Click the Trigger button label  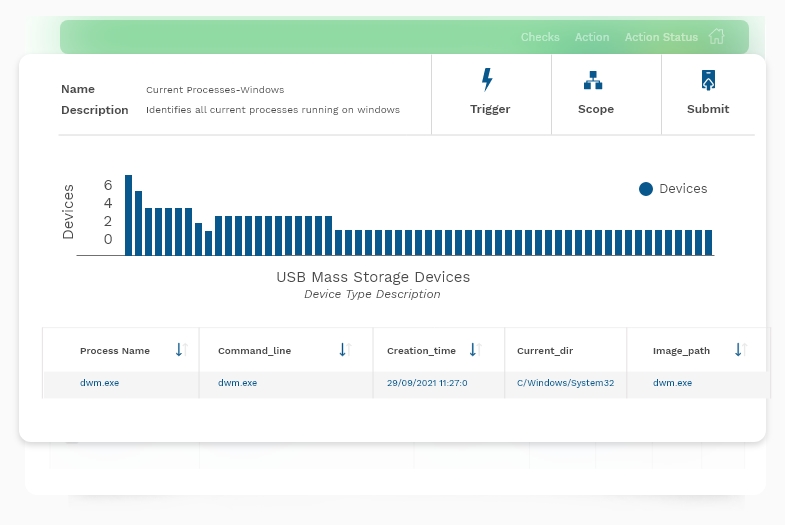(490, 109)
